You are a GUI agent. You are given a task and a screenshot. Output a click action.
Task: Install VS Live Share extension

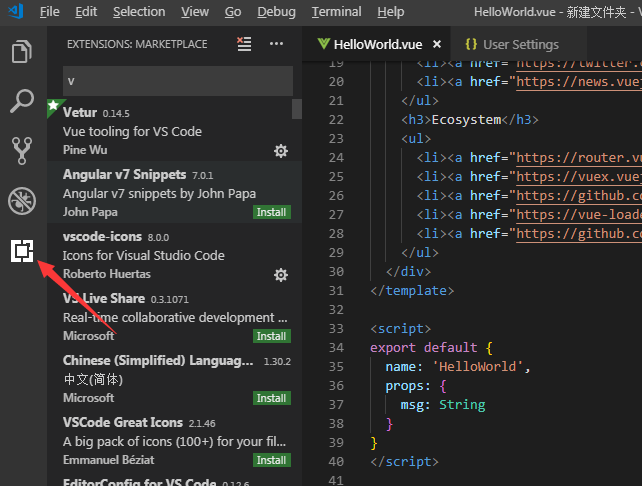pos(271,336)
